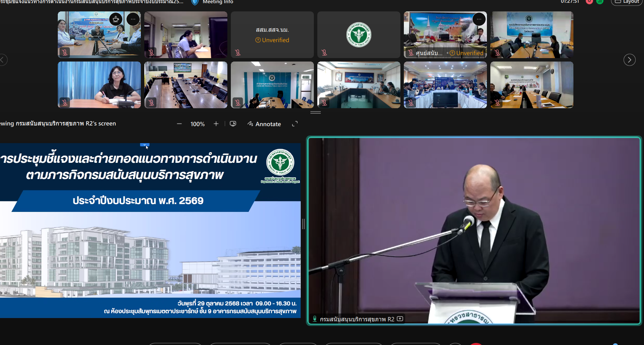644x345 pixels.
Task: Enter full-screen view of shared content
Action: click(295, 124)
